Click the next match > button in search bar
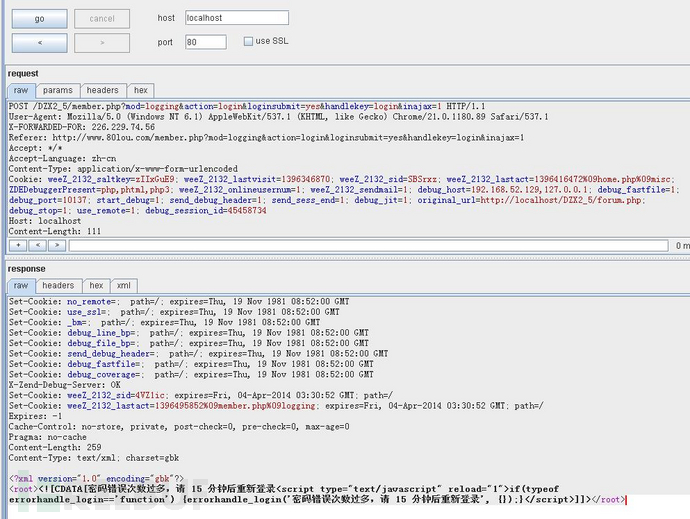This screenshot has width=690, height=519. tap(57, 245)
